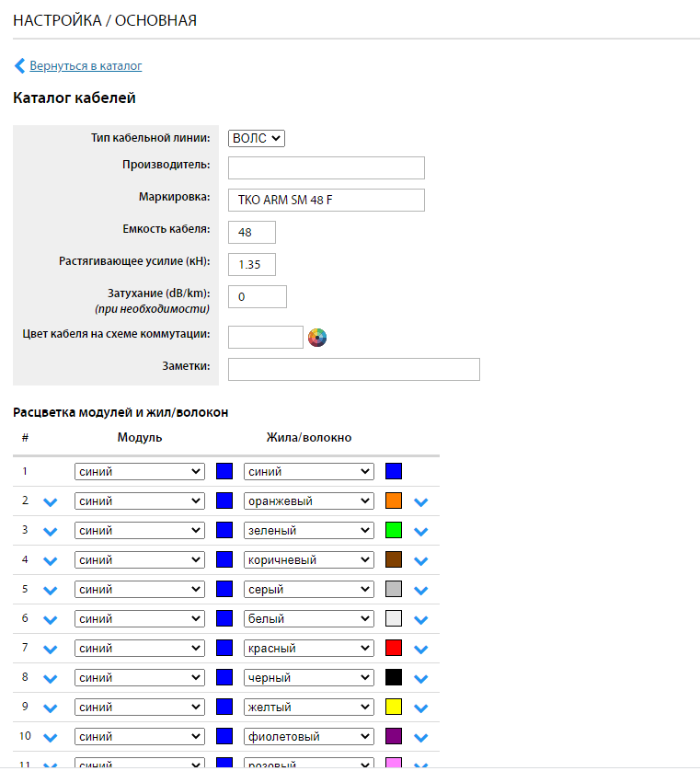Open the желтый fiber dropdown

tap(309, 708)
